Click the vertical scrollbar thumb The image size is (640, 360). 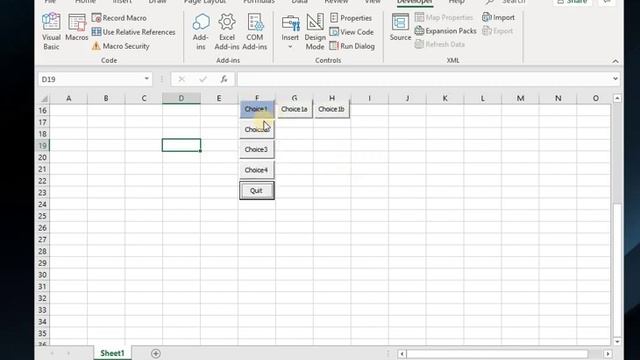pos(617,269)
